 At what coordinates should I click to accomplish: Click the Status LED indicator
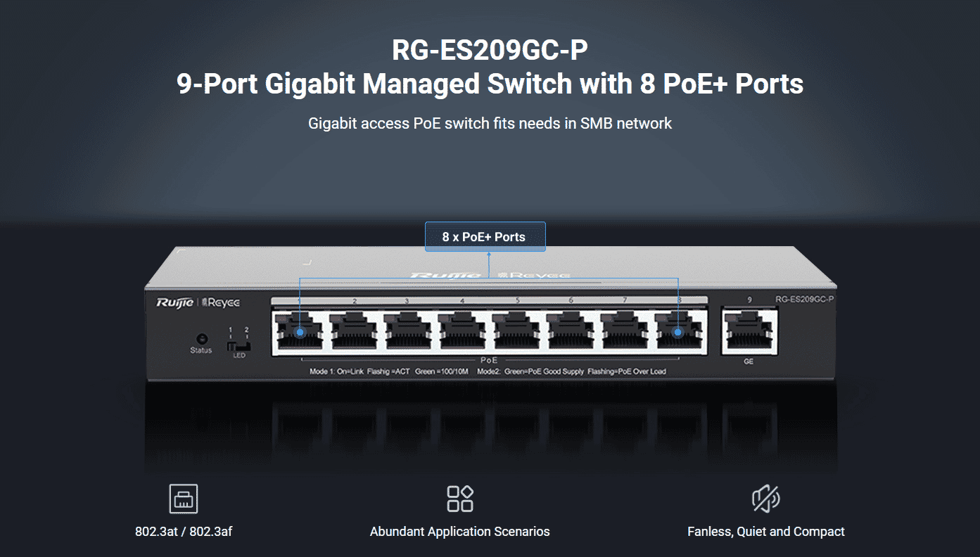[202, 338]
